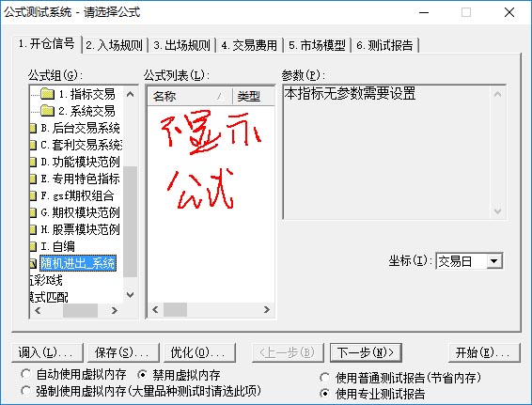Choose 禁用虚拟内存 radio option

(x=143, y=375)
